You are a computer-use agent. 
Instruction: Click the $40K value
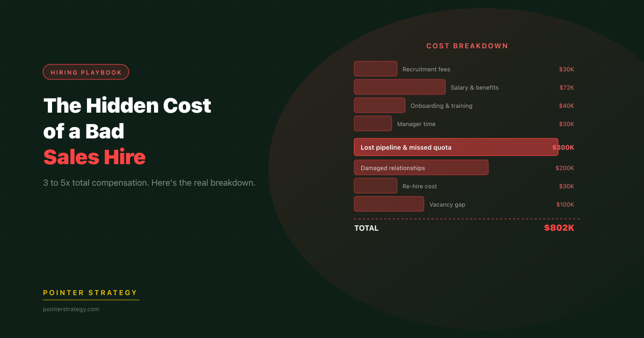pos(566,106)
